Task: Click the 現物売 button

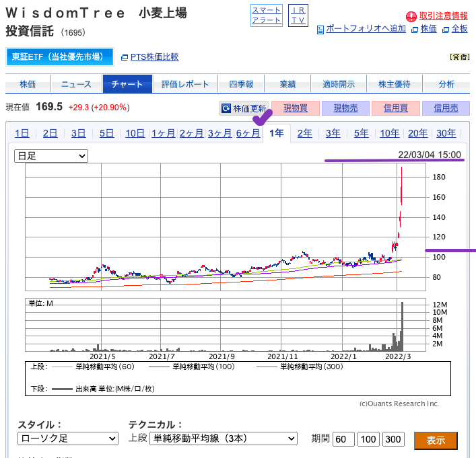Action: point(345,108)
